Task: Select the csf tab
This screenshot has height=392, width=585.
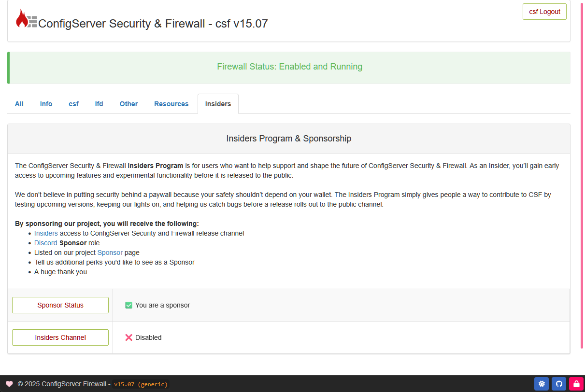Action: (73, 104)
